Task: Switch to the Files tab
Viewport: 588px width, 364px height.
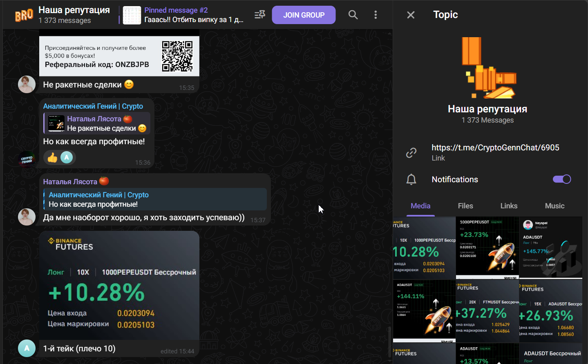Action: (x=465, y=206)
